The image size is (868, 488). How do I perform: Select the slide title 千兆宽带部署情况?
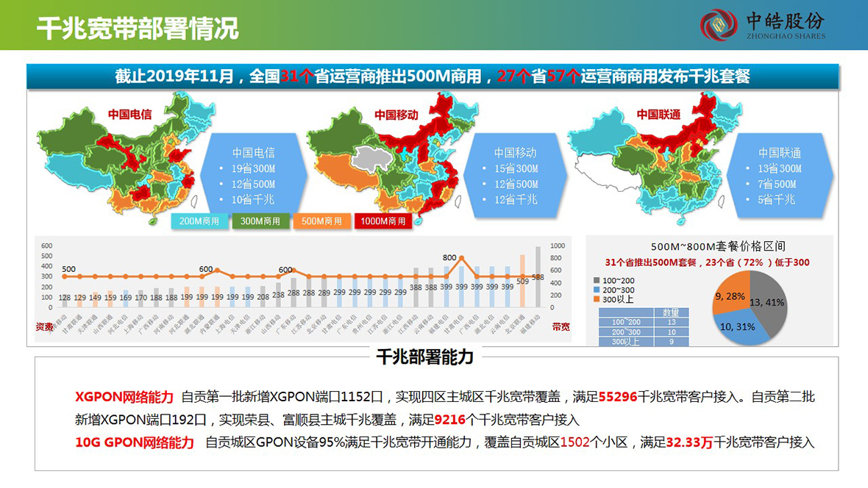138,28
